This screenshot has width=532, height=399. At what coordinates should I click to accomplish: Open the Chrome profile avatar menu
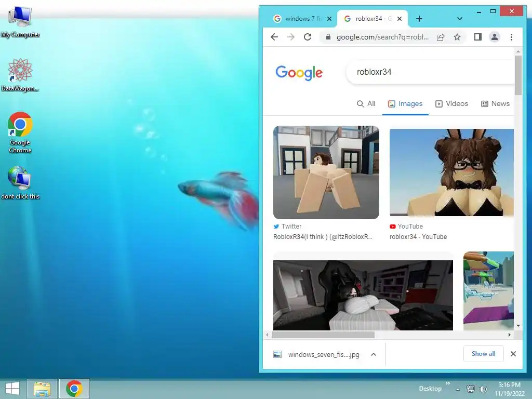(495, 37)
